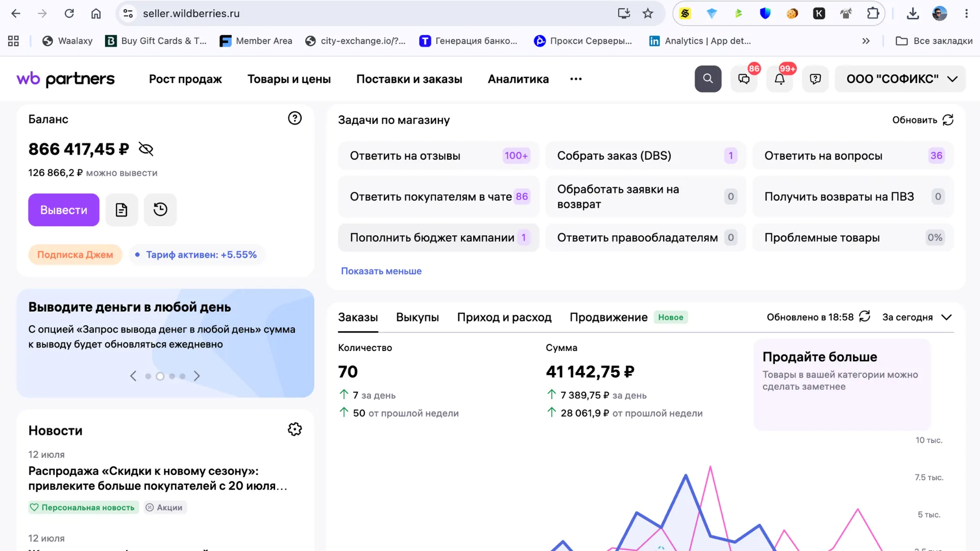Open Ответить покупателям в чате task

click(x=438, y=196)
